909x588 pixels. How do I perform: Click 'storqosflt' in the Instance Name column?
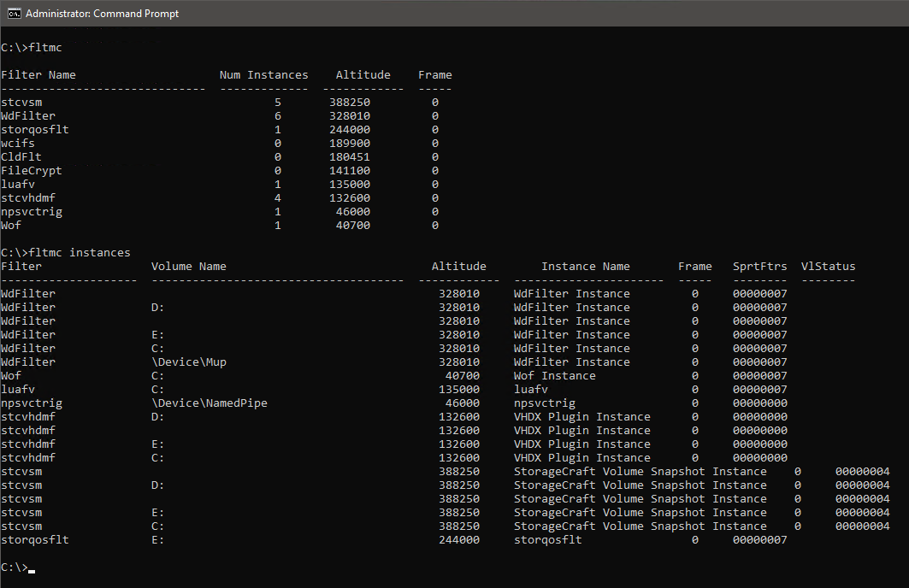tap(547, 540)
